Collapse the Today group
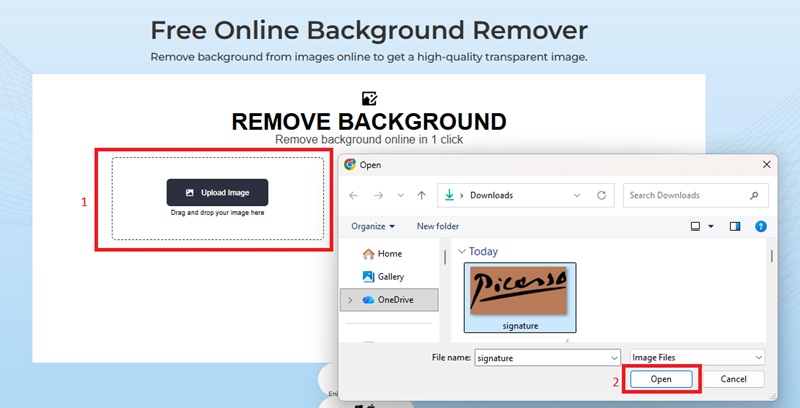800x408 pixels. tap(462, 251)
